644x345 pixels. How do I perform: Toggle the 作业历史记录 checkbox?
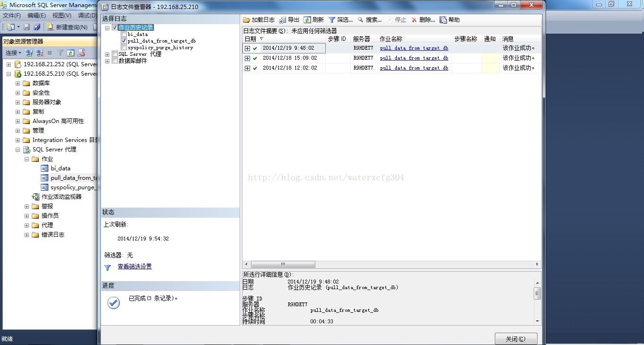[114, 27]
